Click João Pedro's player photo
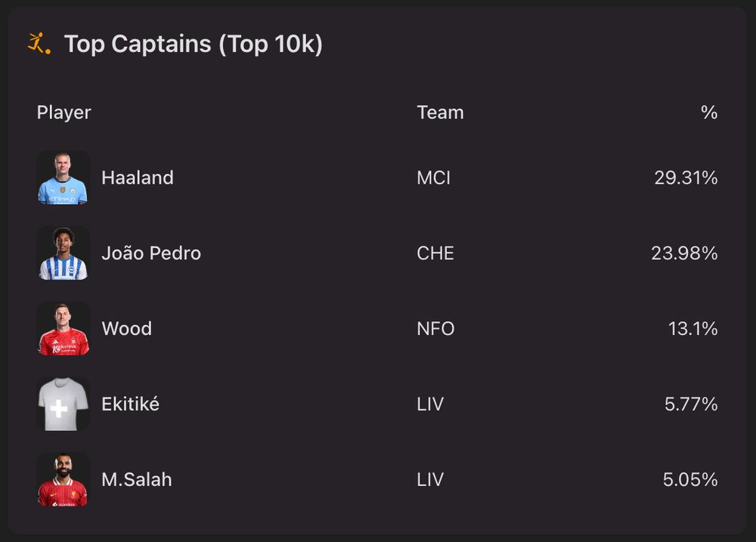The image size is (756, 542). (64, 253)
